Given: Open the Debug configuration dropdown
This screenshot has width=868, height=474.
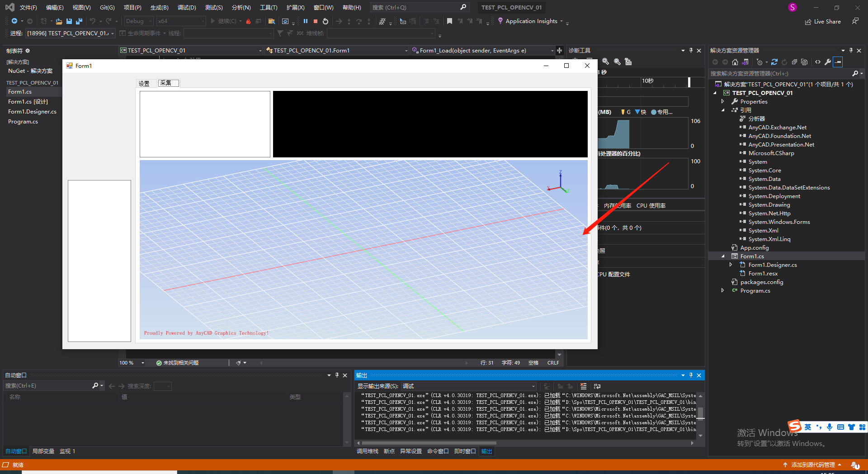Looking at the screenshot, I should pos(150,21).
